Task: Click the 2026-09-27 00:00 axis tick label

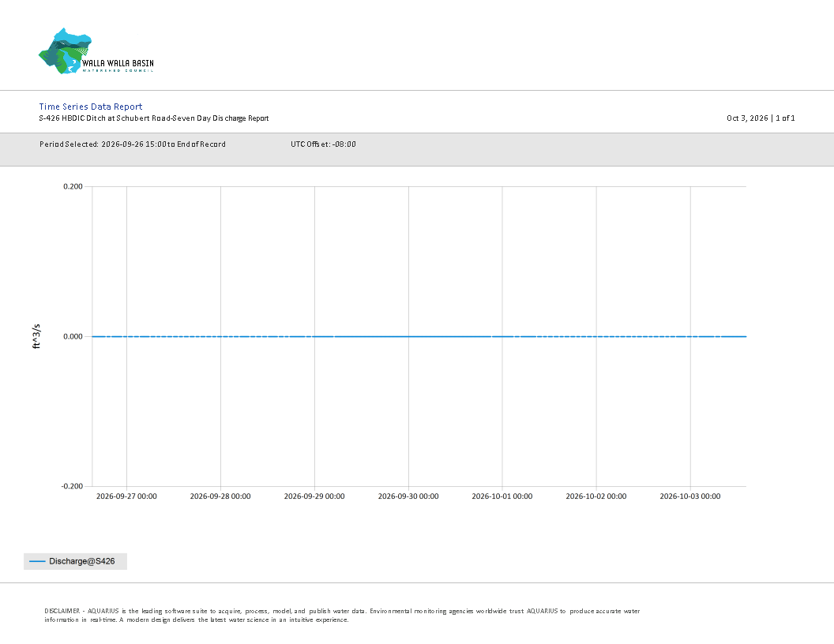Action: pos(126,496)
